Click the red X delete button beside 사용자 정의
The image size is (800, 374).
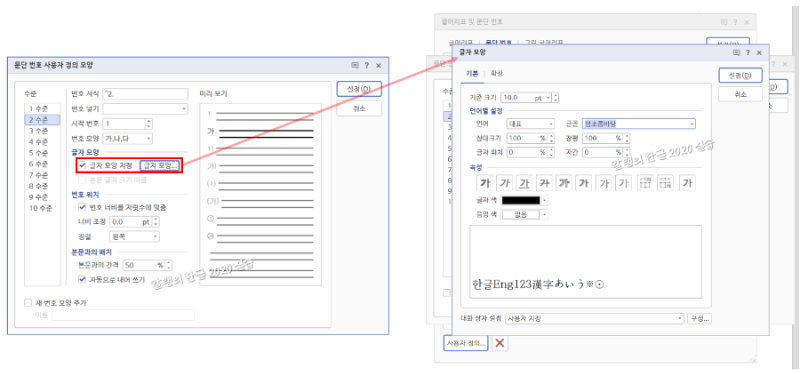click(x=500, y=343)
